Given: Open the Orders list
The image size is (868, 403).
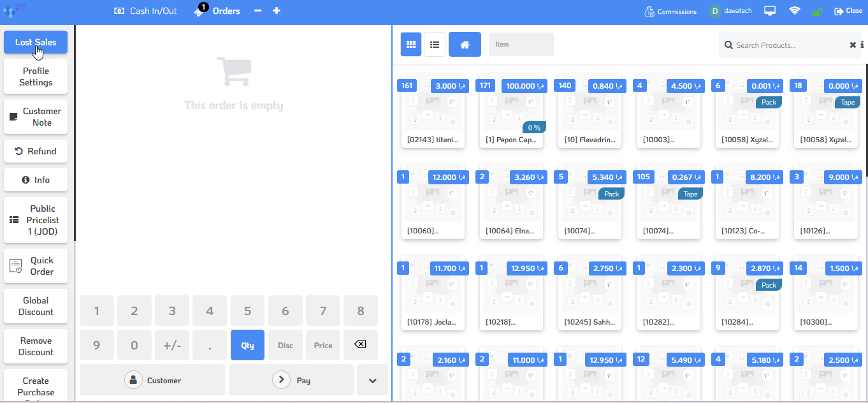Looking at the screenshot, I should tap(217, 11).
